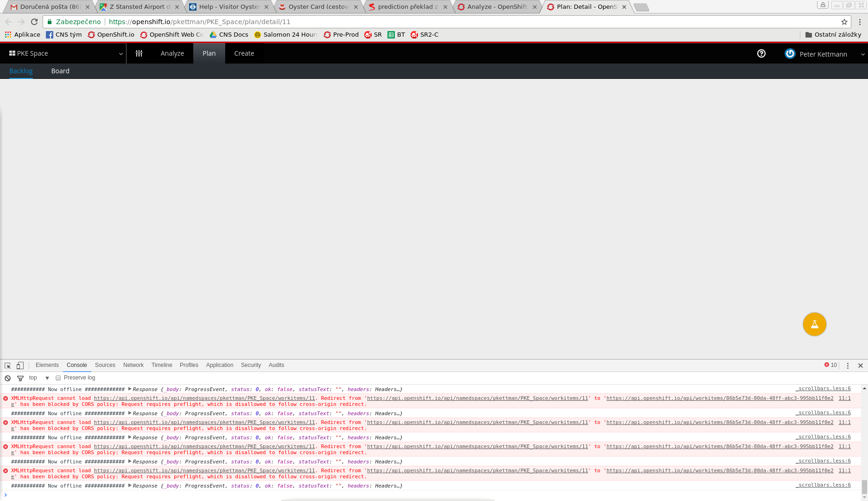Expand the first Response object in console
This screenshot has height=501, width=868.
pyautogui.click(x=130, y=389)
